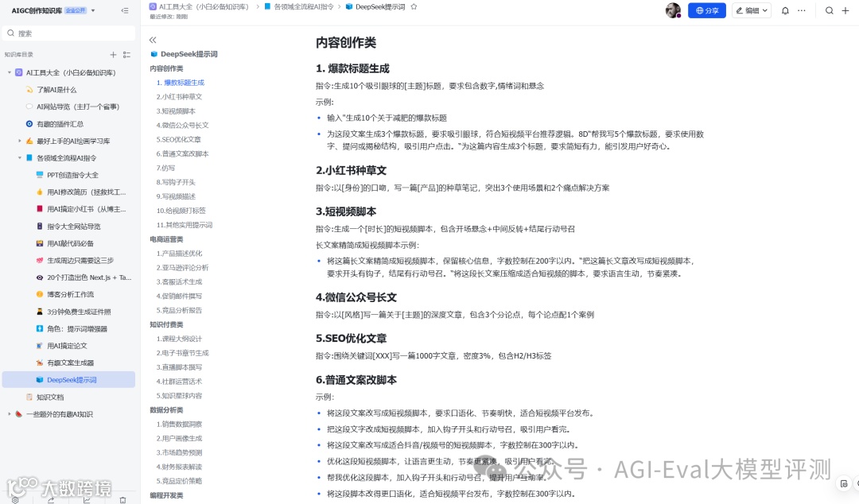Jump to outline heading 数据分析类
The height and width of the screenshot is (504, 859).
click(166, 410)
